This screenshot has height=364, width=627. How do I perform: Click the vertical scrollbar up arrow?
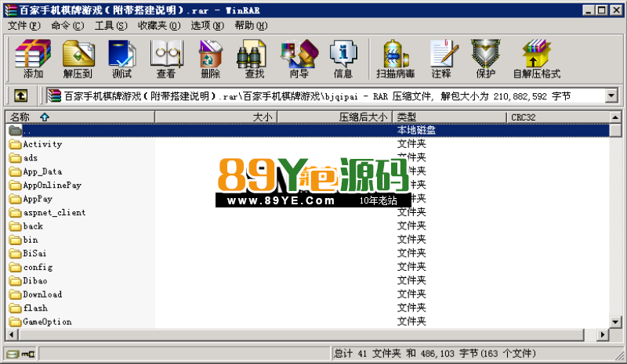point(615,117)
